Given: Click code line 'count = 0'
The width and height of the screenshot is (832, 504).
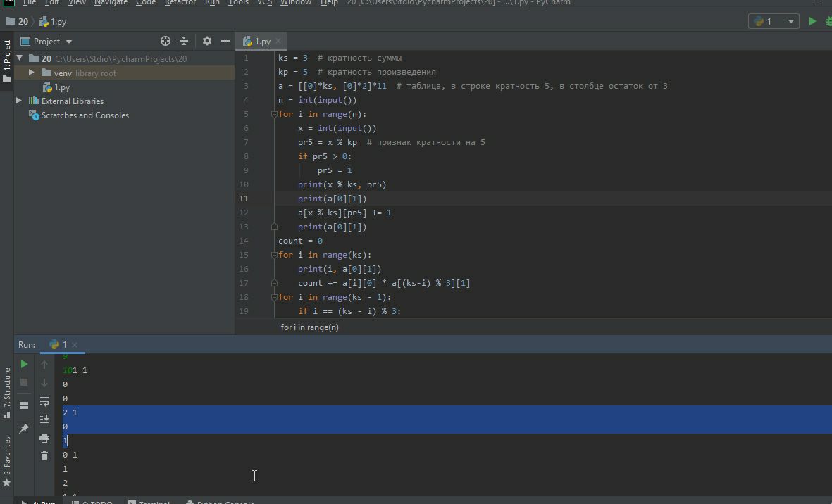Looking at the screenshot, I should pyautogui.click(x=300, y=241).
